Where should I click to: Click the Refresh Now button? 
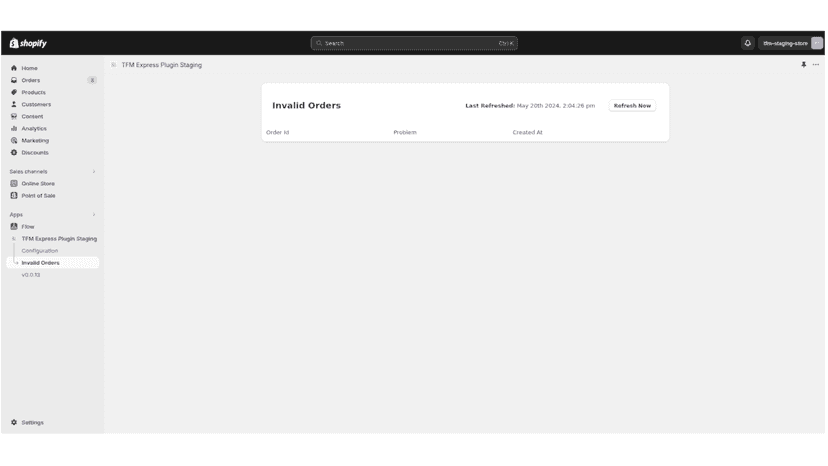(632, 106)
